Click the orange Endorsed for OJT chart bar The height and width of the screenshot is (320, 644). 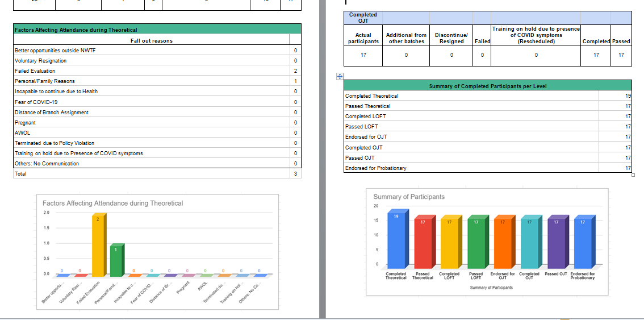pos(504,242)
